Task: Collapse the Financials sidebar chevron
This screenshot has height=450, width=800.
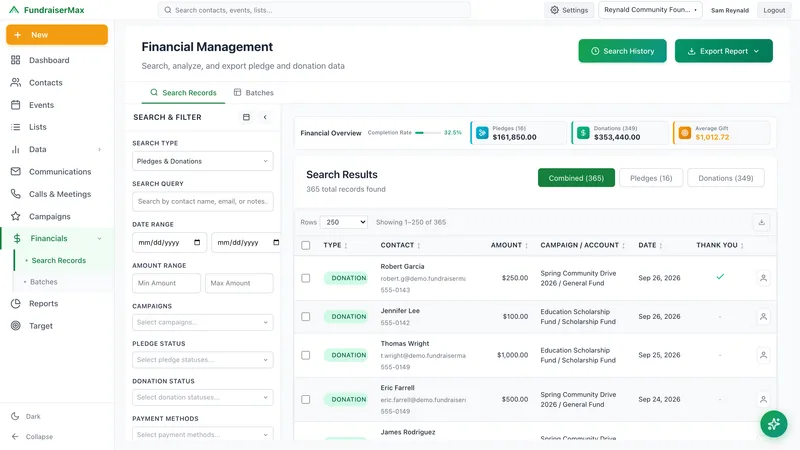Action: pyautogui.click(x=99, y=238)
